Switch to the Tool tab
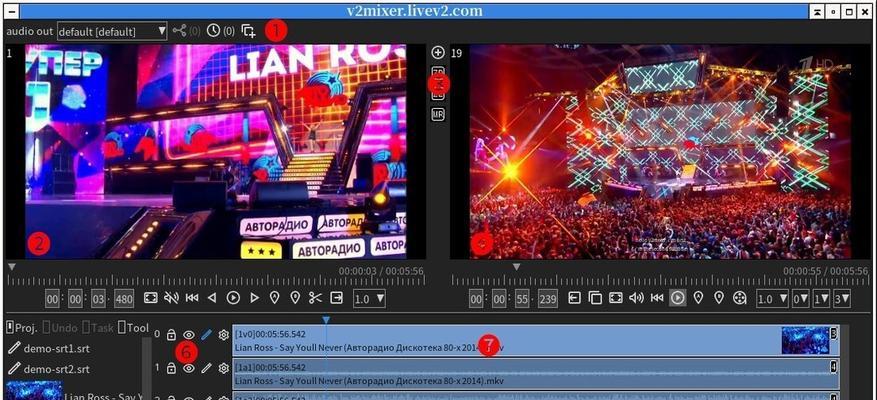The image size is (877, 400). pos(134,328)
